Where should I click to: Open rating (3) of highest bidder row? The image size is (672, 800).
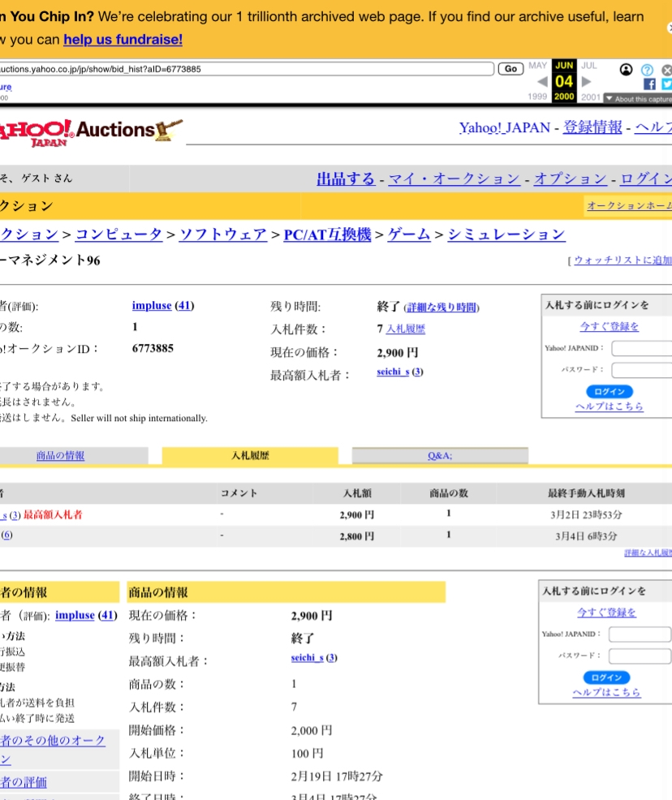click(x=15, y=515)
